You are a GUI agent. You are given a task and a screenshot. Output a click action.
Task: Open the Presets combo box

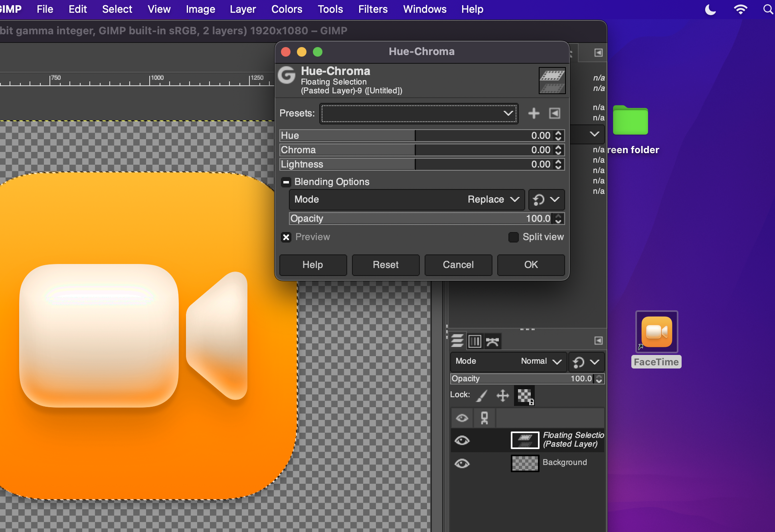(418, 113)
